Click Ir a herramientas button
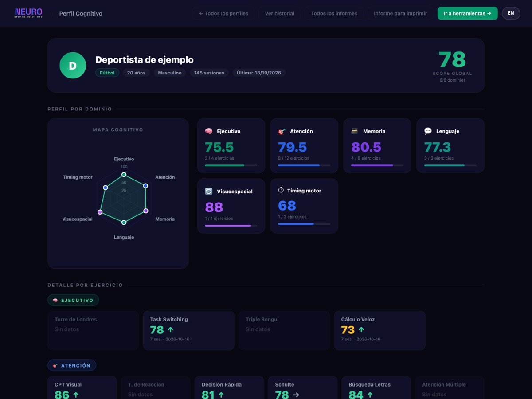The image size is (532, 399). coord(467,13)
